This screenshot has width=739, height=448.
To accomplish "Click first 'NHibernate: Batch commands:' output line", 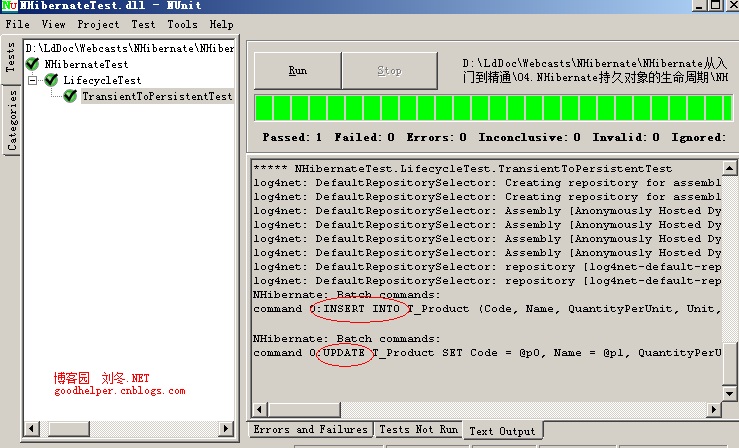I will point(347,295).
